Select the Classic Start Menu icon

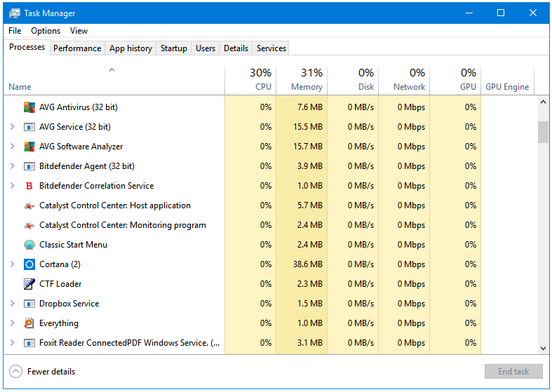29,245
